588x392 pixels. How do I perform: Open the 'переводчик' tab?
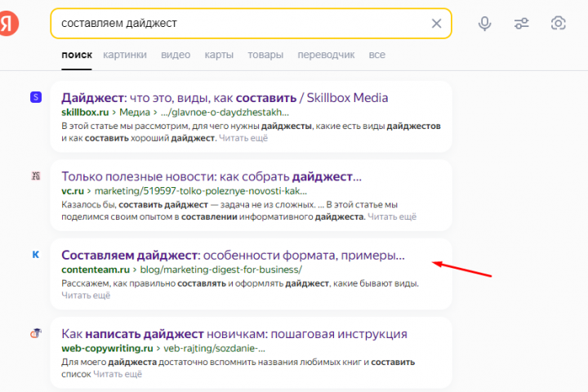[x=326, y=55]
